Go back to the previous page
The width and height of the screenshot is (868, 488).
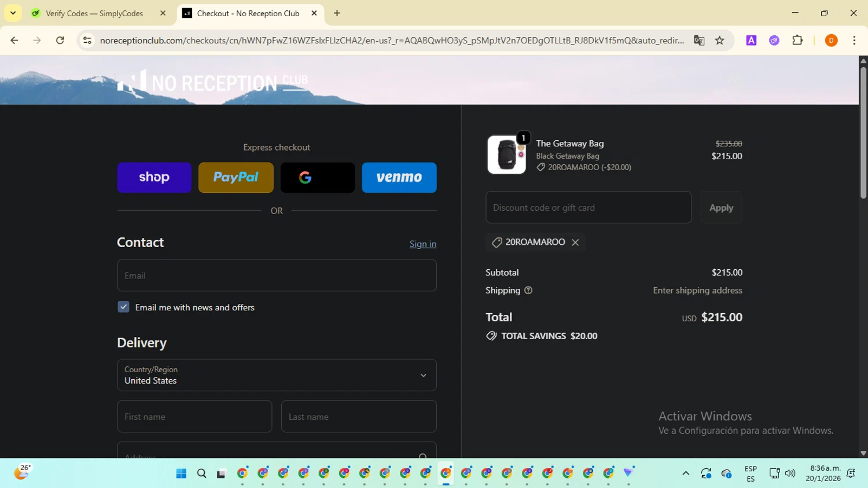tap(14, 41)
